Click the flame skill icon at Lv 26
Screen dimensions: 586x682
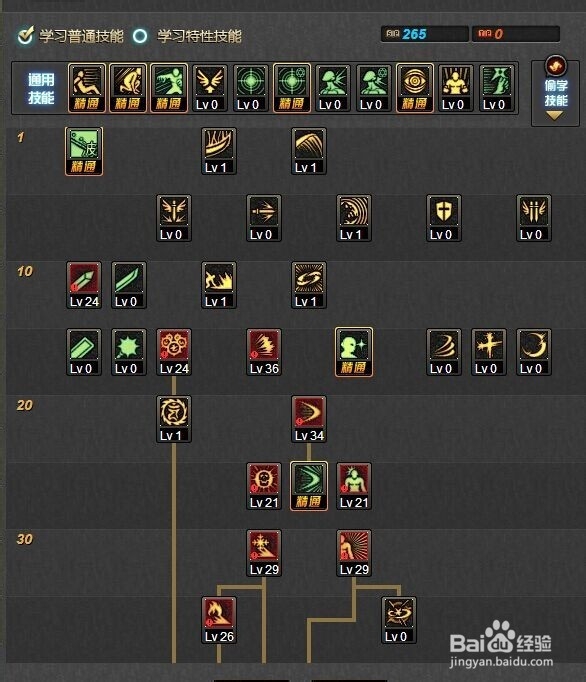[x=219, y=620]
